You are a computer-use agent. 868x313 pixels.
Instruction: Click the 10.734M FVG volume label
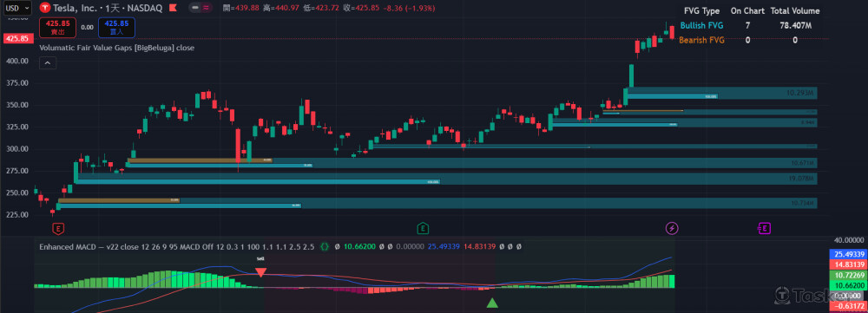[x=803, y=204]
